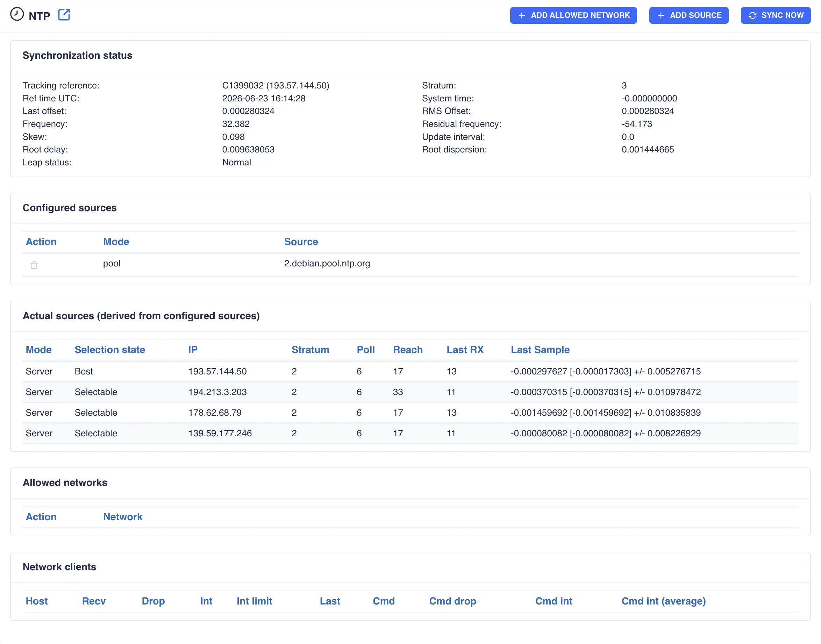821x644 pixels.
Task: Click last sample ending 0.008226929
Action: pos(606,433)
